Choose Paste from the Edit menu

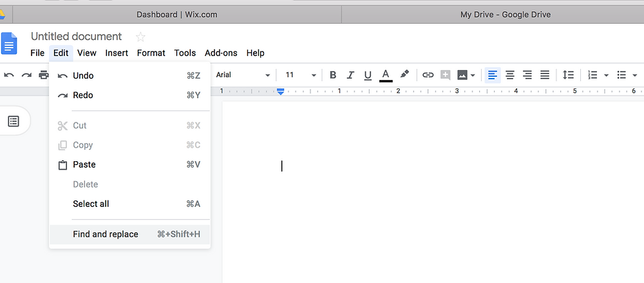pyautogui.click(x=130, y=164)
